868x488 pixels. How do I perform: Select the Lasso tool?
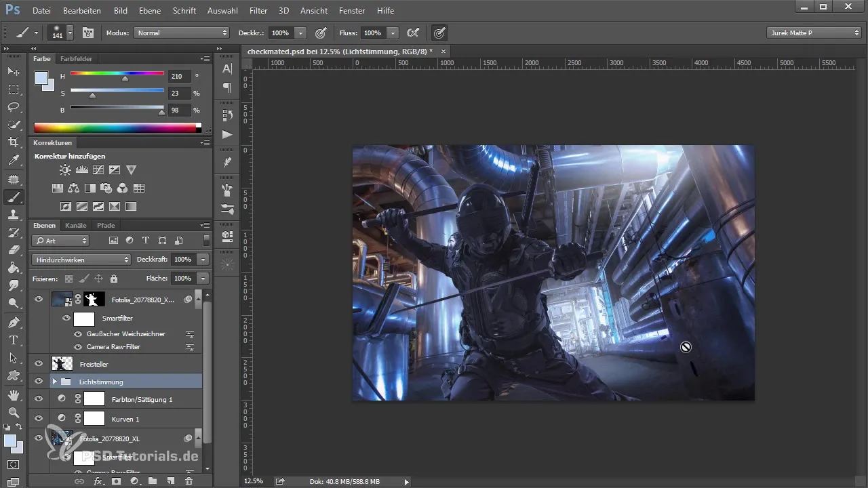(x=13, y=107)
